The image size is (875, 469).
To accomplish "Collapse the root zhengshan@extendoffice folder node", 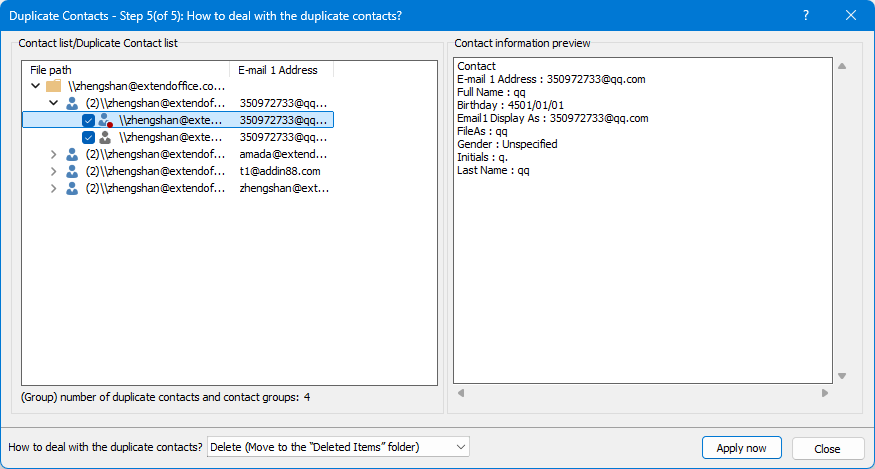I will tap(36, 86).
